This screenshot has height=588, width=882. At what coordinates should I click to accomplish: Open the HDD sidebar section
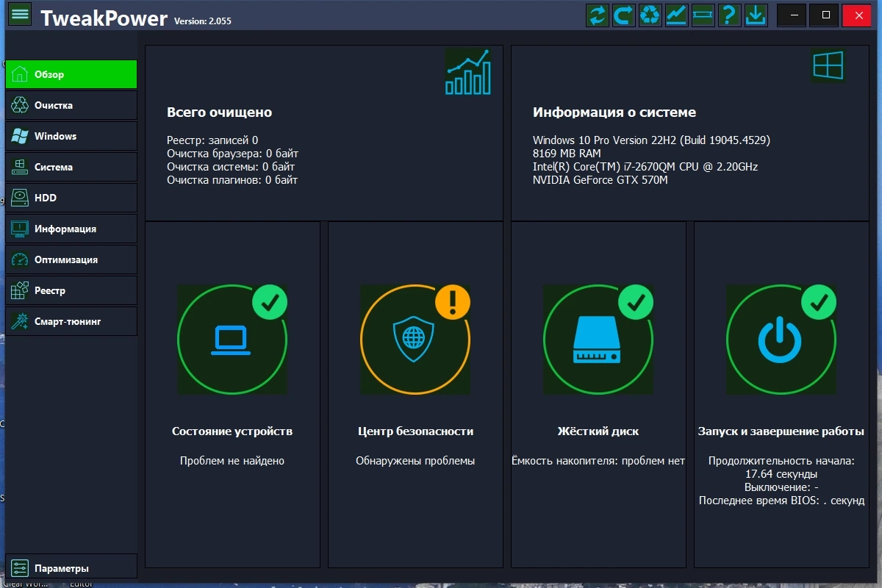71,198
